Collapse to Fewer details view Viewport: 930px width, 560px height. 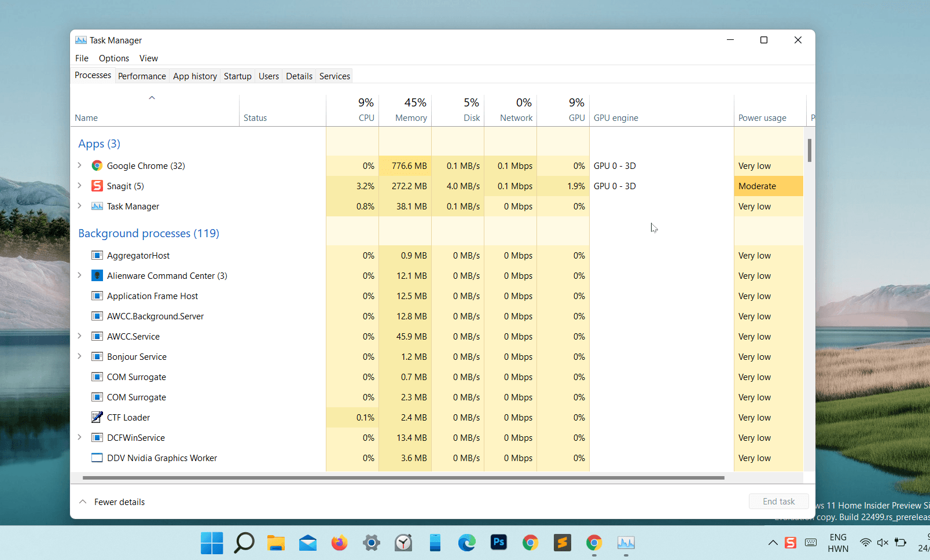pos(113,502)
